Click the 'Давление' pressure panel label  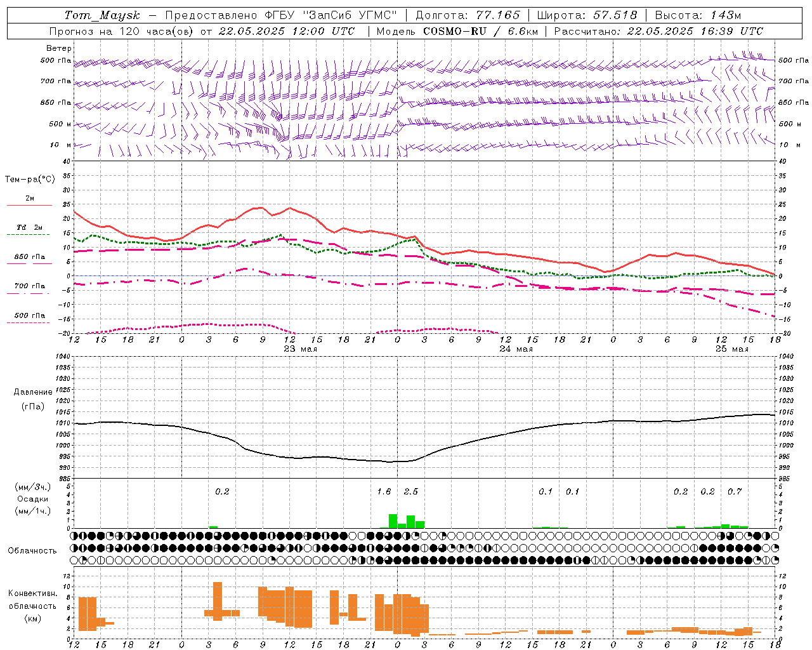33,392
